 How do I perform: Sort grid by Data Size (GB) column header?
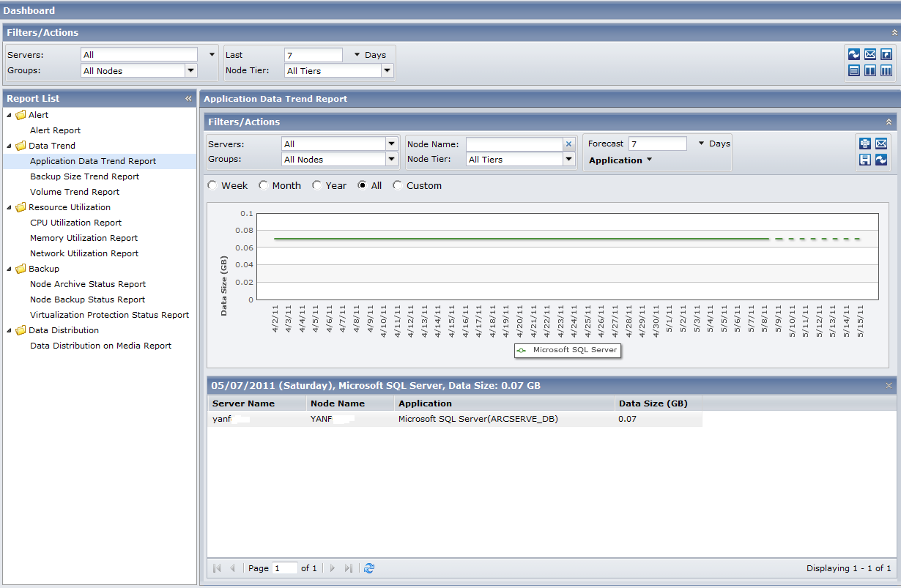pos(653,403)
